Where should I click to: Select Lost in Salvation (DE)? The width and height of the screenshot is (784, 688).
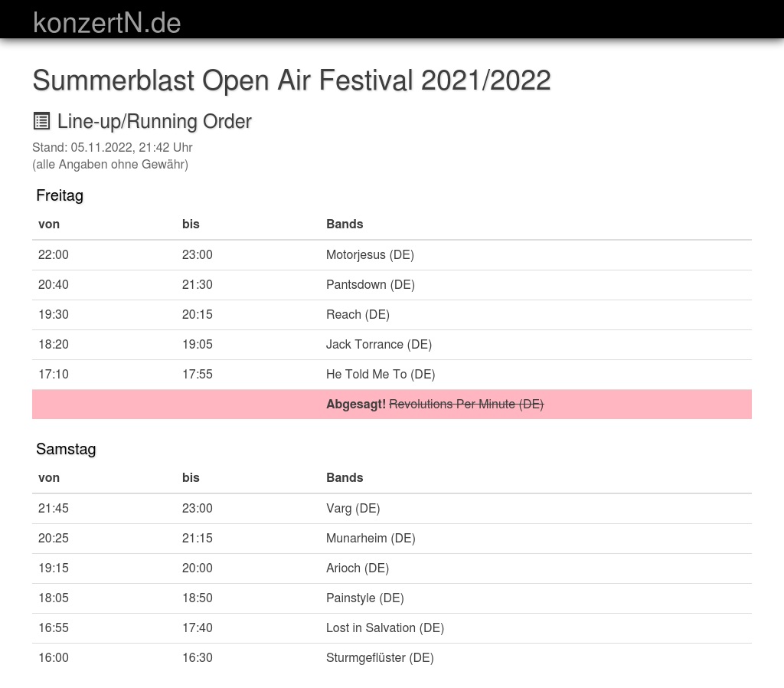[384, 627]
